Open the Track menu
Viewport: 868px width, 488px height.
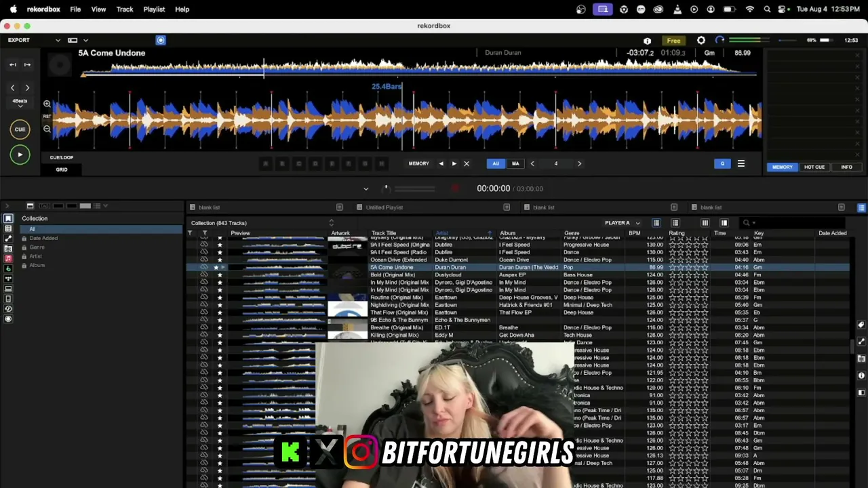pos(125,9)
